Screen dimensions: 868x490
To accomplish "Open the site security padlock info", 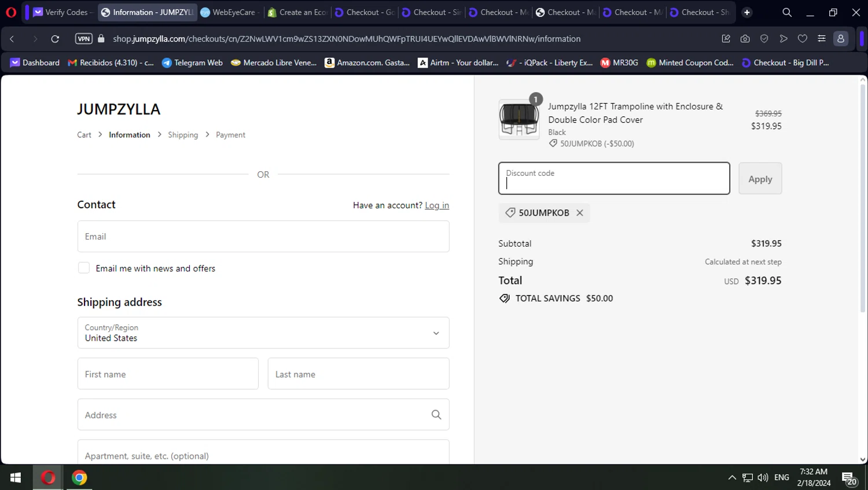I will coord(101,39).
